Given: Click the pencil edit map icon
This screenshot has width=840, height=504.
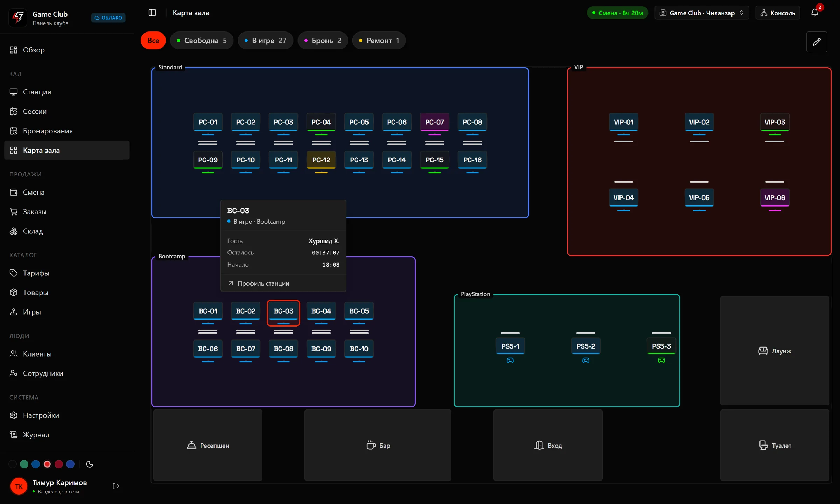Looking at the screenshot, I should [817, 42].
